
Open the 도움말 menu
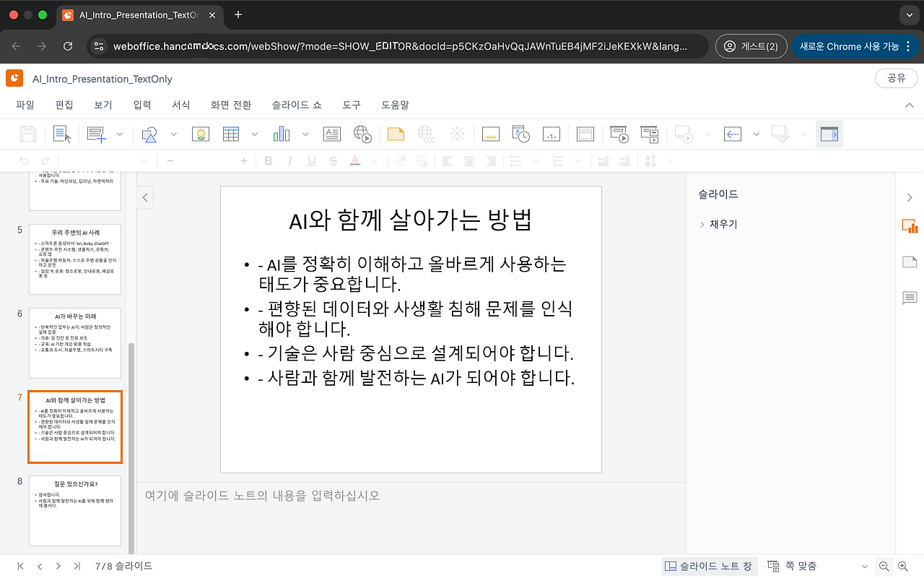395,105
